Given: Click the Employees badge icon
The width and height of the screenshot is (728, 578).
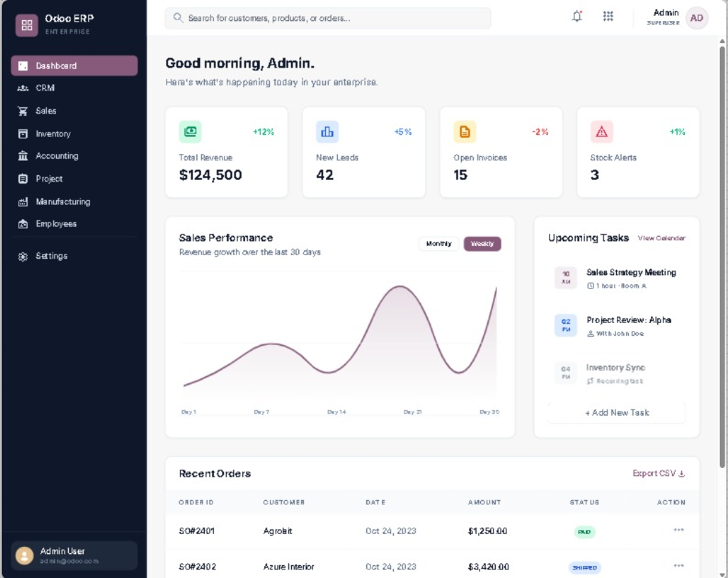Looking at the screenshot, I should (23, 224).
